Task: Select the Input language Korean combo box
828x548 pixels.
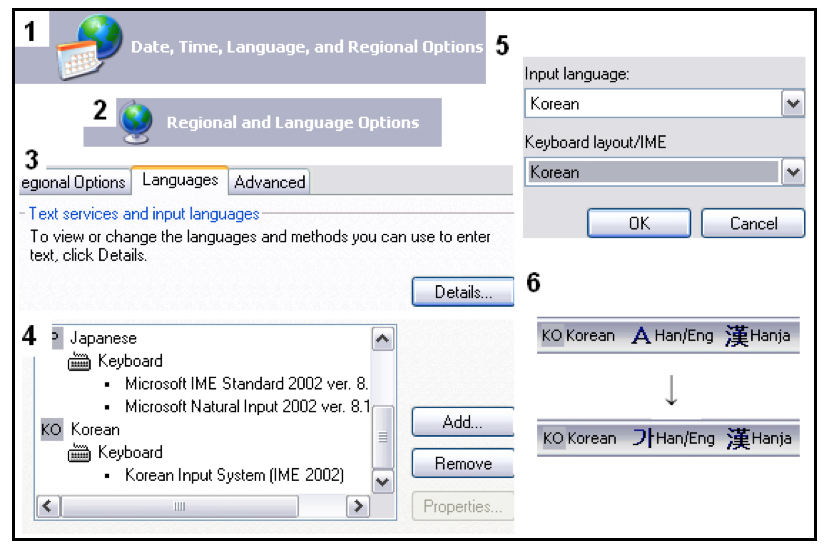Action: coord(664,103)
